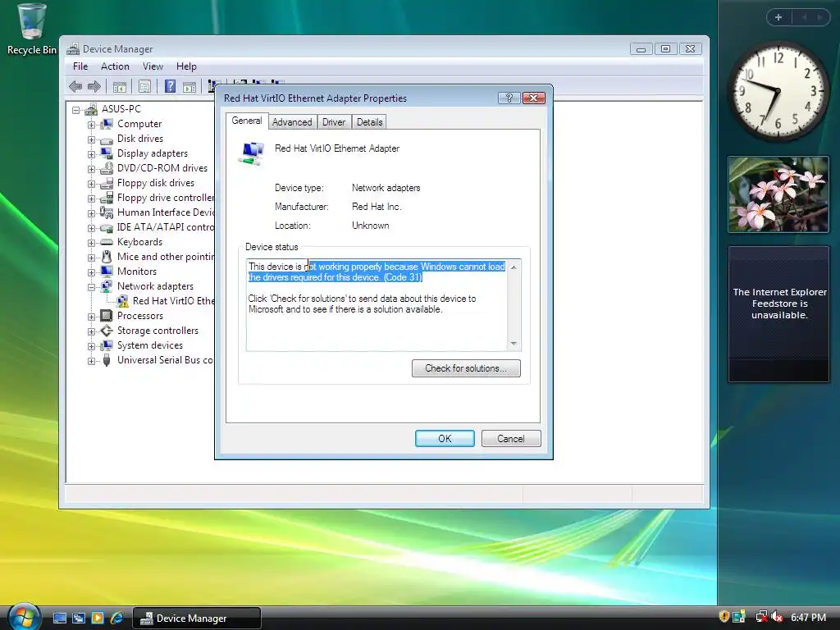The width and height of the screenshot is (840, 630).
Task: Click the muted volume tray icon
Action: (777, 617)
